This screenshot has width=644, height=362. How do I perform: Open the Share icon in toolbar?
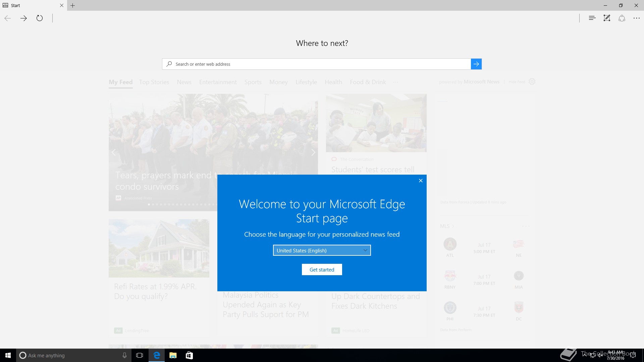622,18
